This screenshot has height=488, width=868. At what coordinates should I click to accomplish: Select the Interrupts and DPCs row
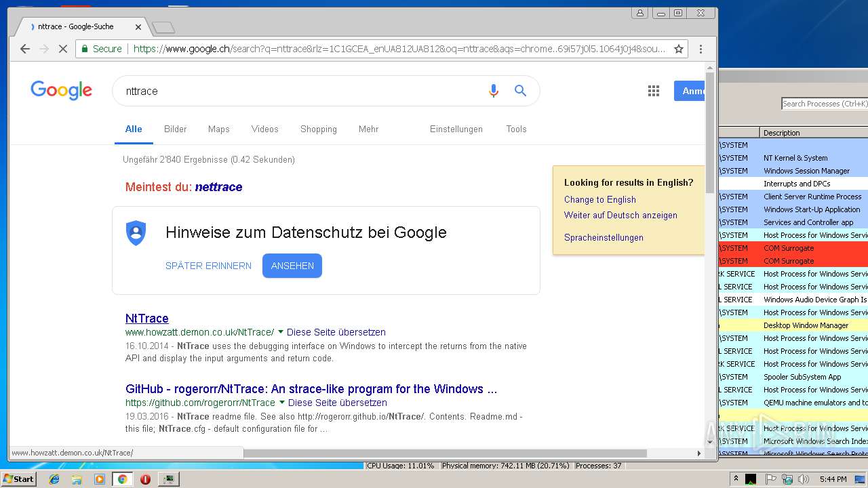pyautogui.click(x=793, y=184)
